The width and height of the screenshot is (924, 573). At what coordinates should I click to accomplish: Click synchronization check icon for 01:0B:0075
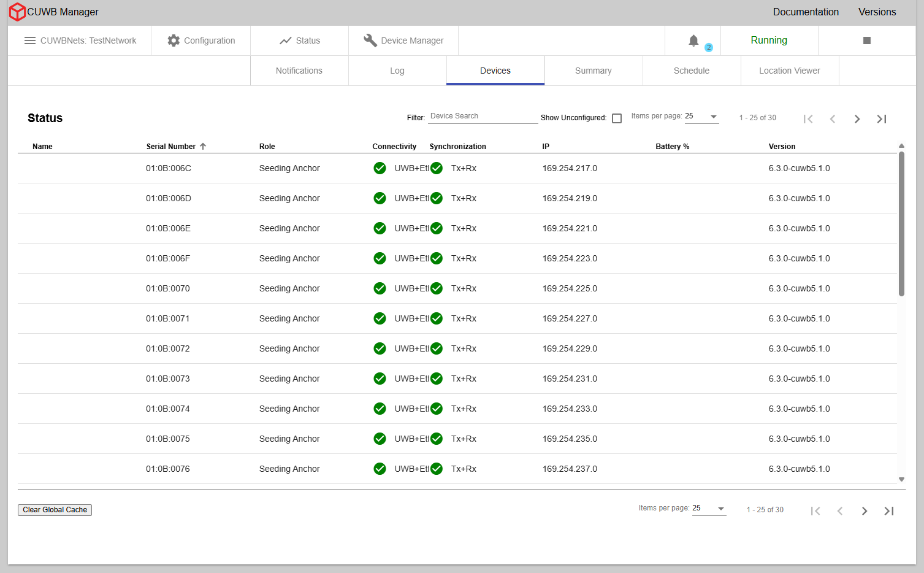[437, 439]
